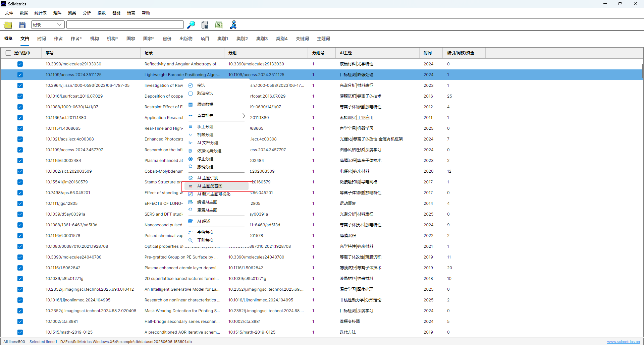Image resolution: width=644 pixels, height=345 pixels.
Task: Sort by 被引/同族/资金 column header
Action: pyautogui.click(x=464, y=53)
